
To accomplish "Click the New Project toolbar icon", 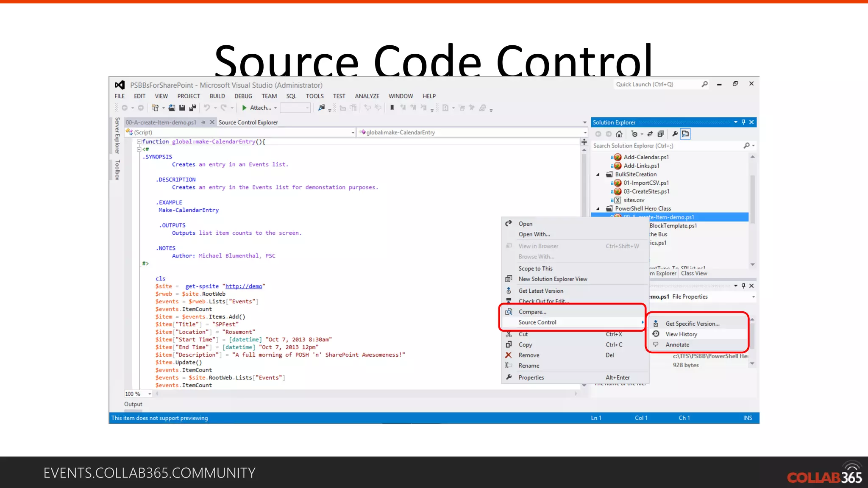I will click(156, 108).
